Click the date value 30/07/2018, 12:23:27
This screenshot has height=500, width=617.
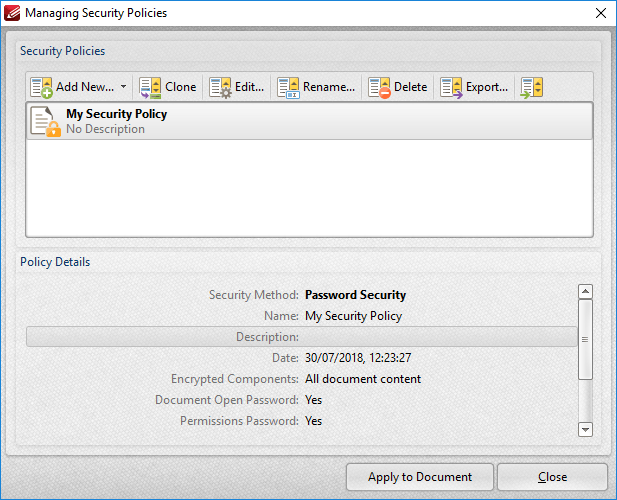(x=358, y=358)
